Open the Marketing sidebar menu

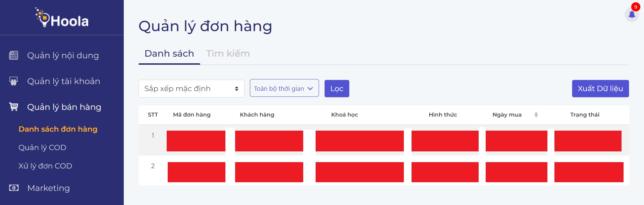click(49, 188)
